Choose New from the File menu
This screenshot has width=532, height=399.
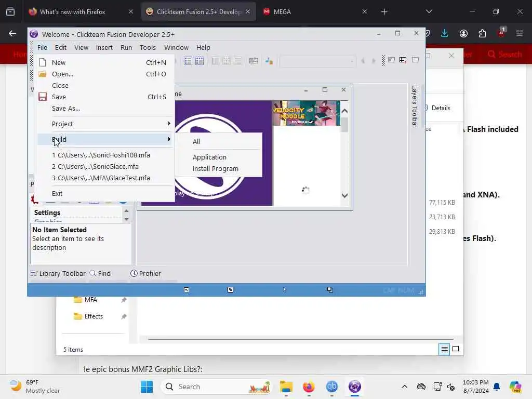point(104,62)
